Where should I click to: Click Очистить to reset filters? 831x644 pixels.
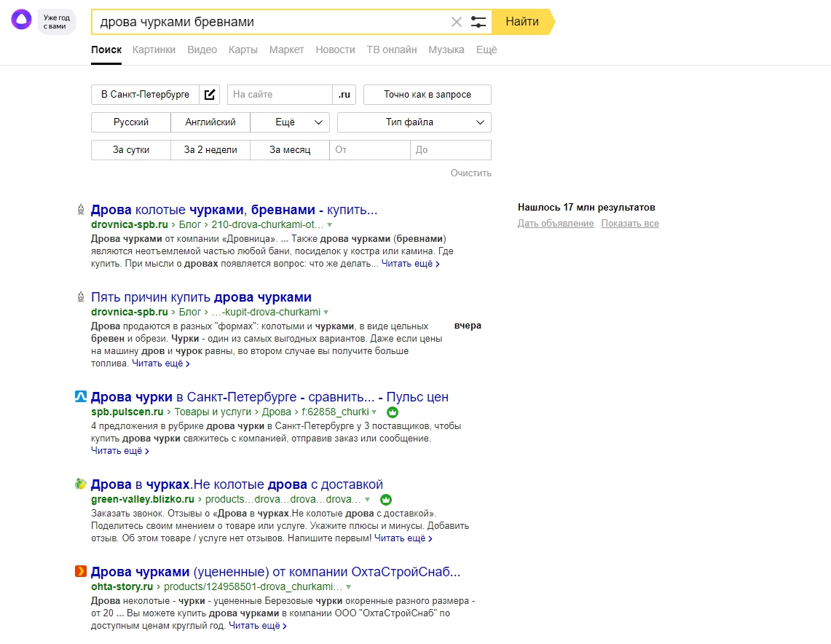[471, 173]
